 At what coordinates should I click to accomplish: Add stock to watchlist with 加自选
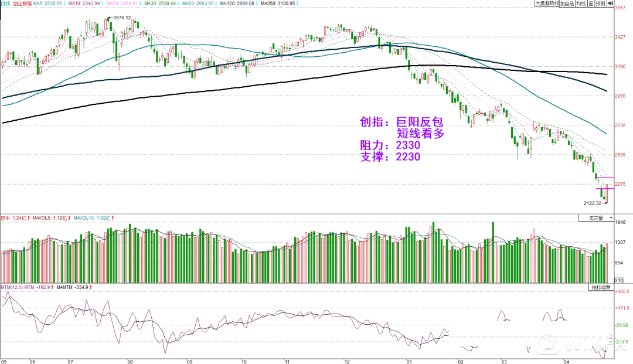tap(566, 4)
